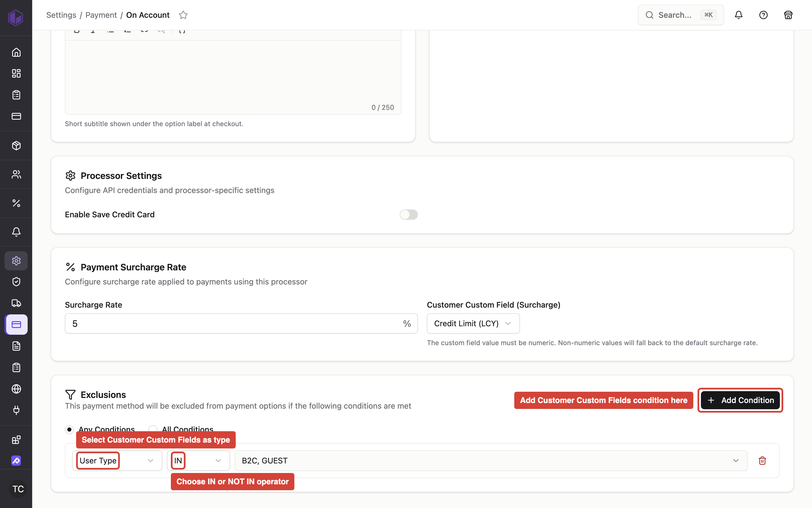This screenshot has height=508, width=812.
Task: Click the top bar notification bell
Action: pyautogui.click(x=738, y=15)
